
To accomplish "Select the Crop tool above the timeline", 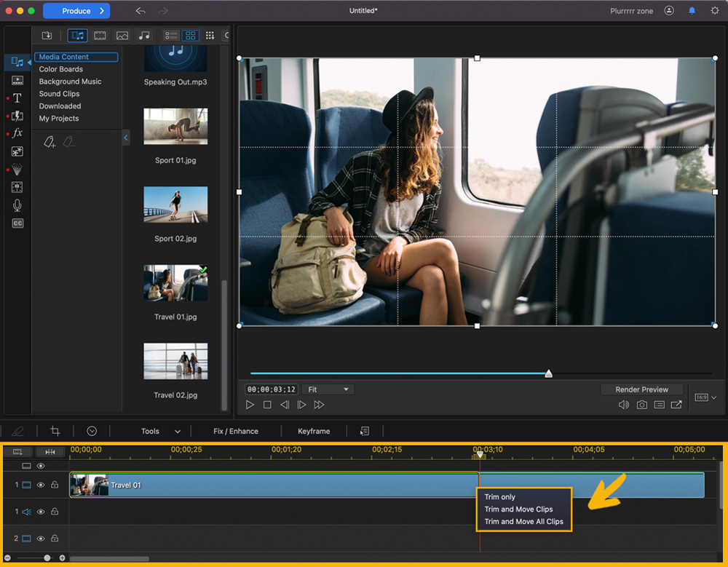I will (x=55, y=431).
